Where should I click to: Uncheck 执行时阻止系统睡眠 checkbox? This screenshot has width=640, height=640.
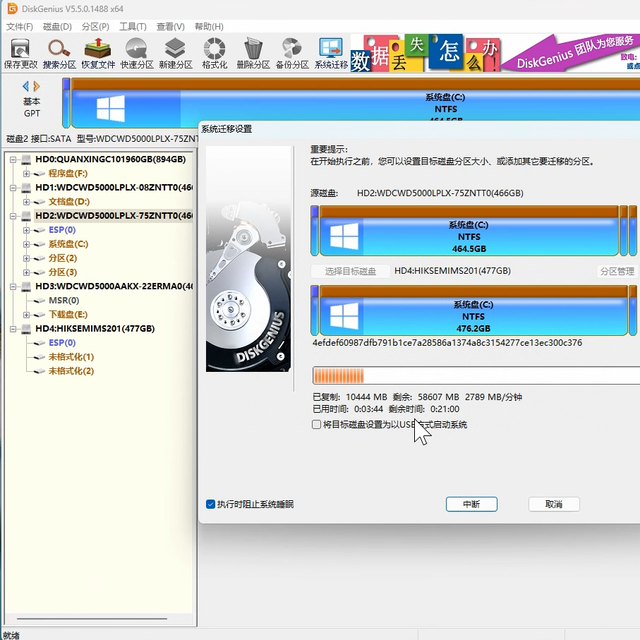pyautogui.click(x=211, y=504)
